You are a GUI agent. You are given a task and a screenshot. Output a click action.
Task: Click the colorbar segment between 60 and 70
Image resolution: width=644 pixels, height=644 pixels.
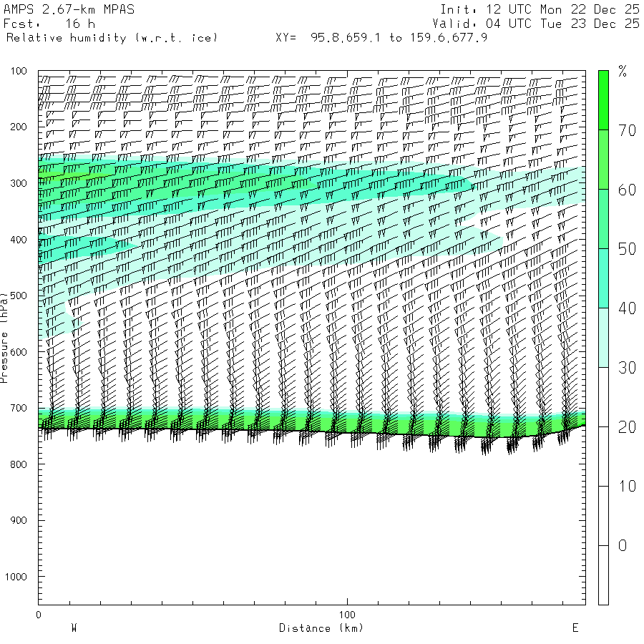[x=603, y=160]
